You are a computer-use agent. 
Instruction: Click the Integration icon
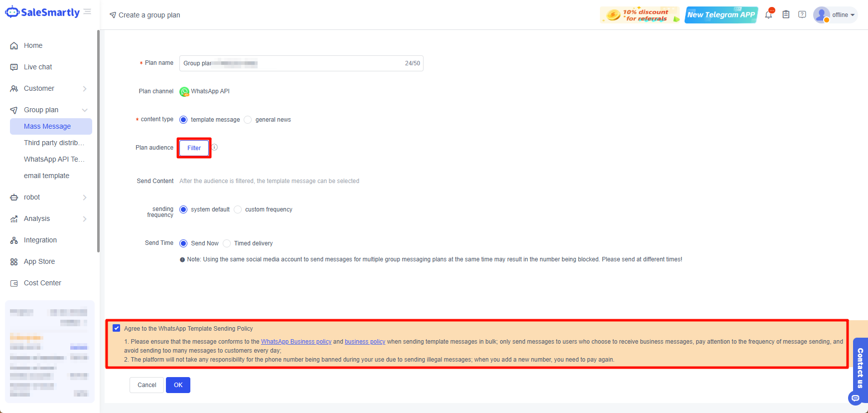[x=14, y=240]
